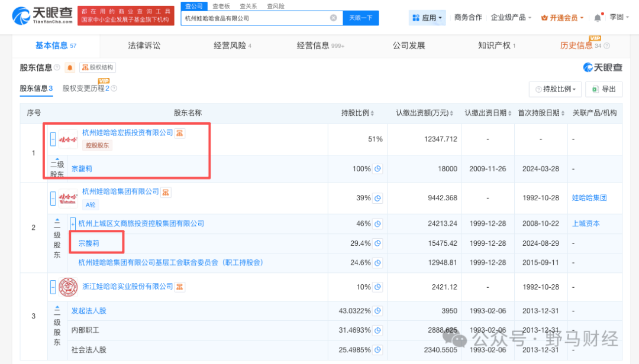Viewport: 639px width, 364px height.
Task: Open the 浙江娃哈哈实业 round seal logo
Action: click(x=68, y=287)
